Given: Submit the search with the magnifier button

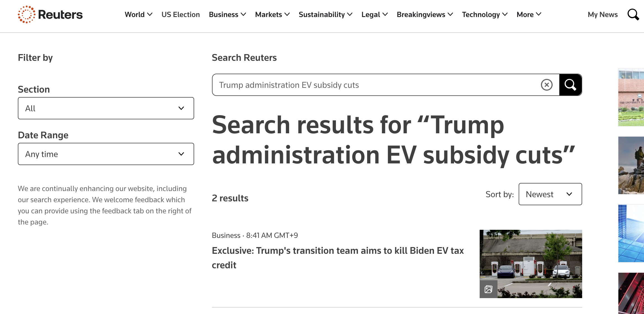Looking at the screenshot, I should tap(570, 85).
